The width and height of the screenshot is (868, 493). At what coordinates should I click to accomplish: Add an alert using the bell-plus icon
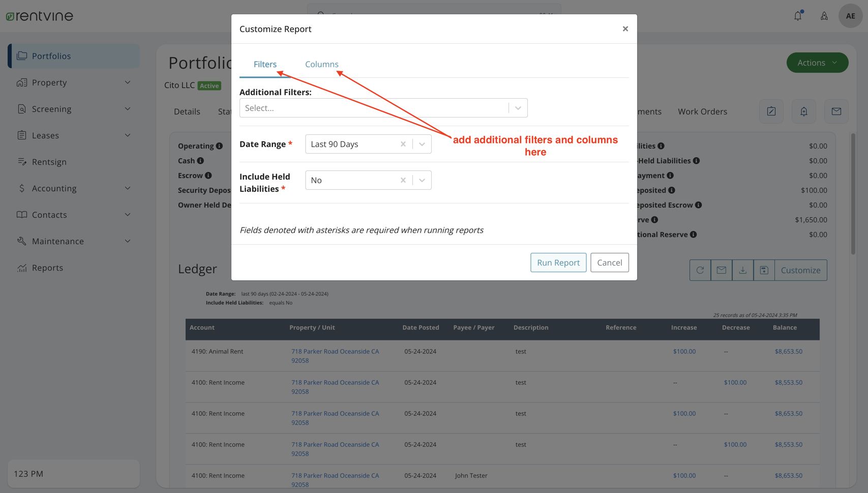803,111
